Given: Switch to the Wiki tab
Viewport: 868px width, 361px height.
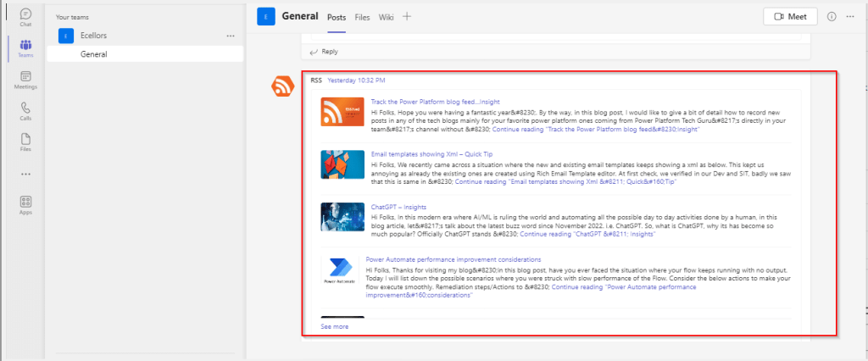Looking at the screenshot, I should point(386,16).
